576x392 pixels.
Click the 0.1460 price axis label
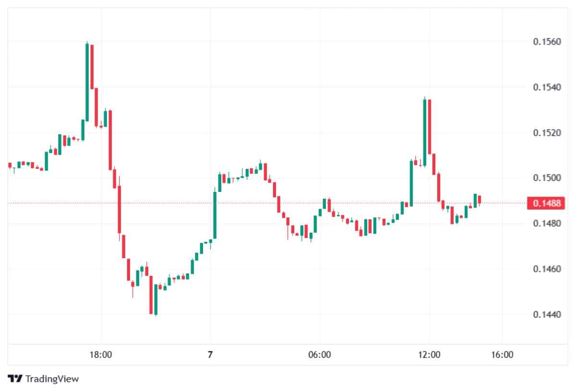(x=547, y=269)
